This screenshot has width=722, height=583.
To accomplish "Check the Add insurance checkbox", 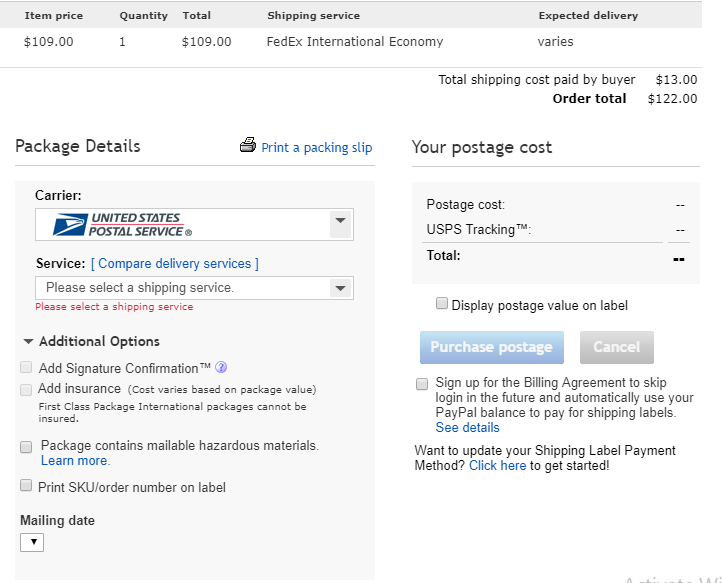I will pos(26,390).
